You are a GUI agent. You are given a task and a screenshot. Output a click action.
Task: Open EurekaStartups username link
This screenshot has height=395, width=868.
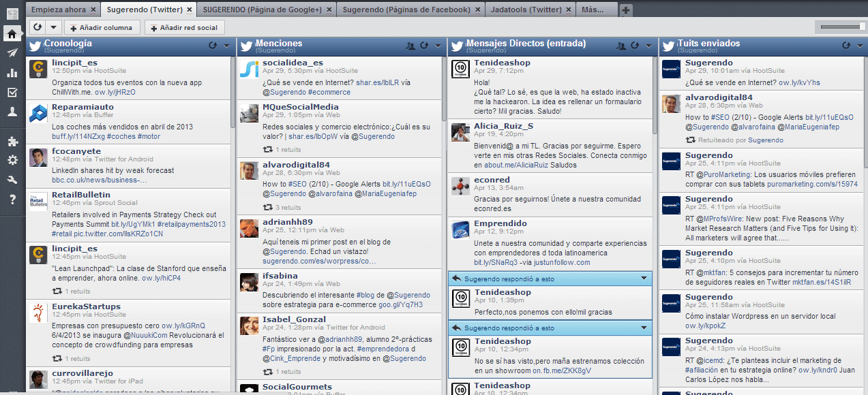(86, 306)
